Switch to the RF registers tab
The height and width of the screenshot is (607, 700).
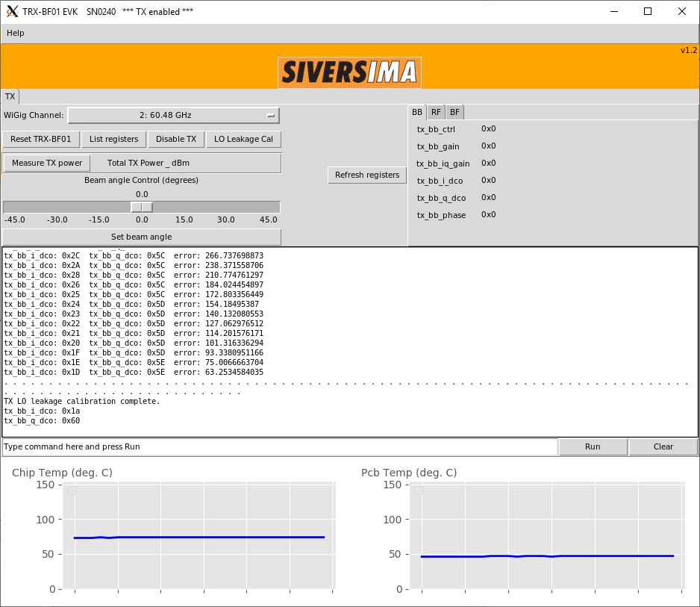(437, 112)
